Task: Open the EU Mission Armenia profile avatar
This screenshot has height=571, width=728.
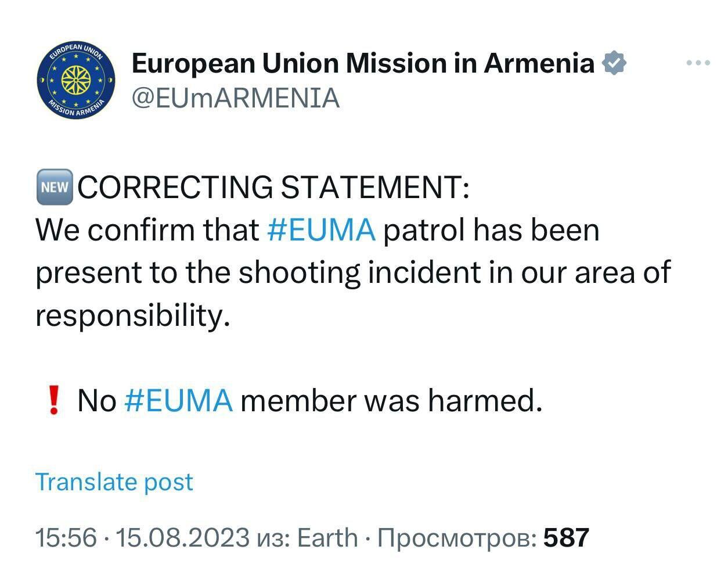Action: [75, 80]
